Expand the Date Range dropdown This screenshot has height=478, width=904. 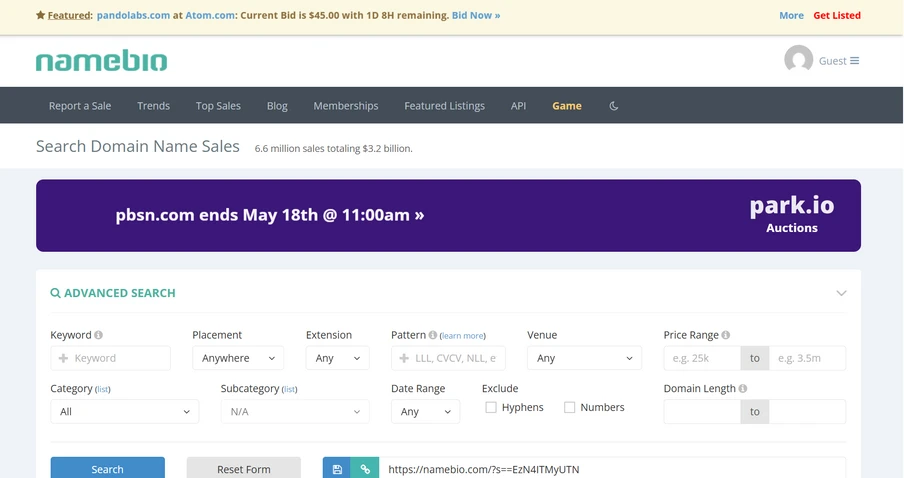[425, 411]
